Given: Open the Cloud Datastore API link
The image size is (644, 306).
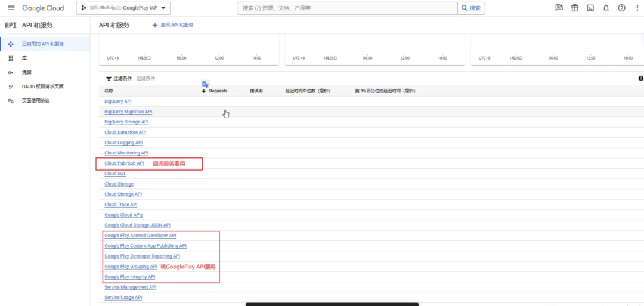Looking at the screenshot, I should click(125, 132).
